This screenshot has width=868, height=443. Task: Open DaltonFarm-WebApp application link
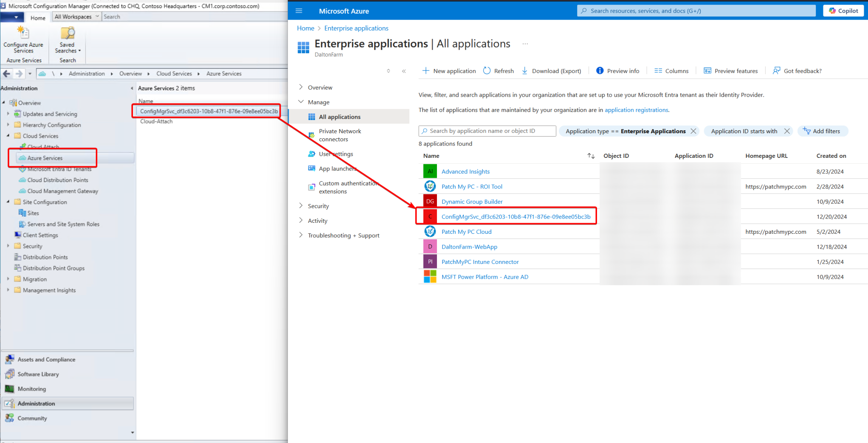pos(469,247)
